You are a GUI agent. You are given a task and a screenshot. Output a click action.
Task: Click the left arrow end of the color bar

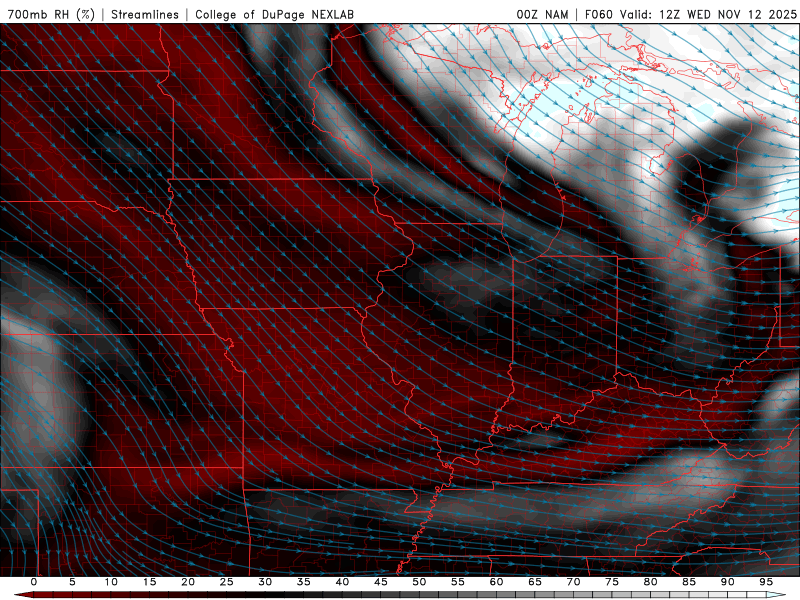[x=23, y=595]
